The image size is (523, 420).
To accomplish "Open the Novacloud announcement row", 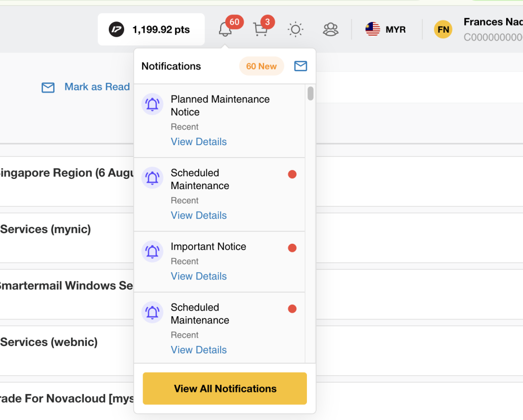I will (67, 401).
